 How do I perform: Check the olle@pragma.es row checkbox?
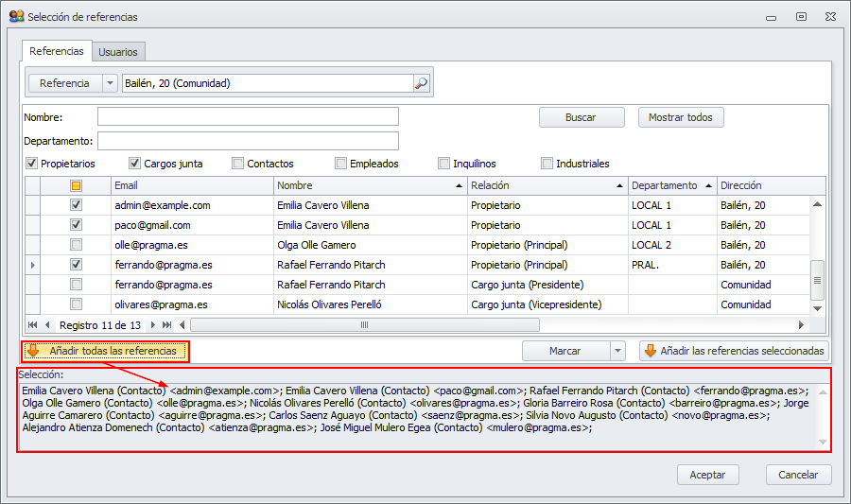coord(76,245)
